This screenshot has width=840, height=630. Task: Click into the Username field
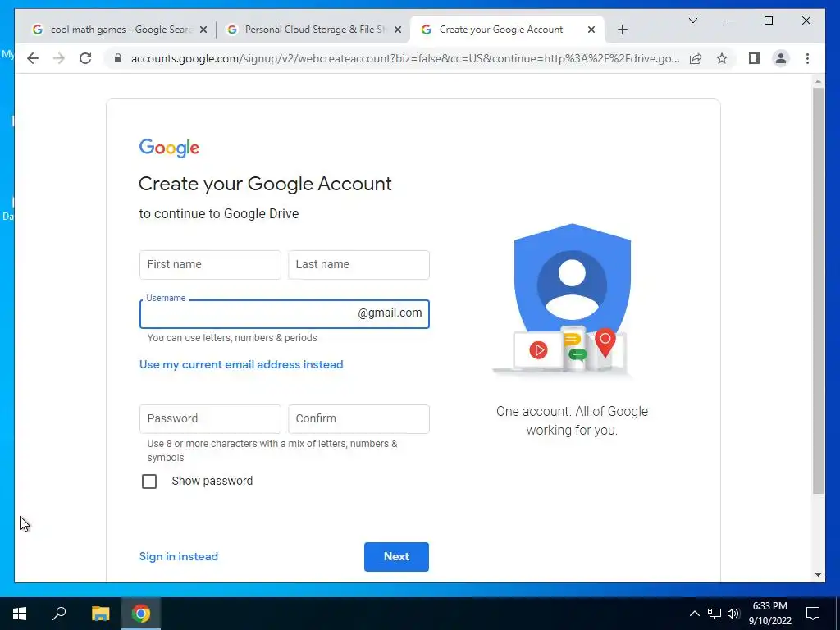click(x=285, y=314)
